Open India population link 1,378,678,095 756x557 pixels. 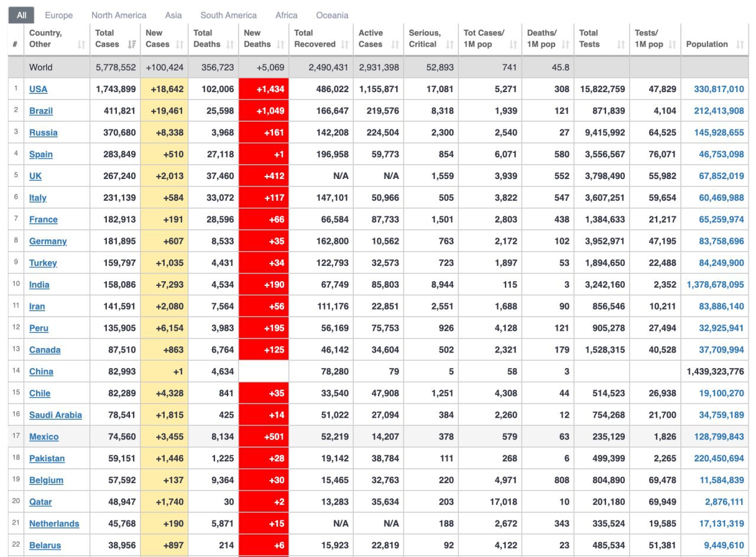point(715,285)
